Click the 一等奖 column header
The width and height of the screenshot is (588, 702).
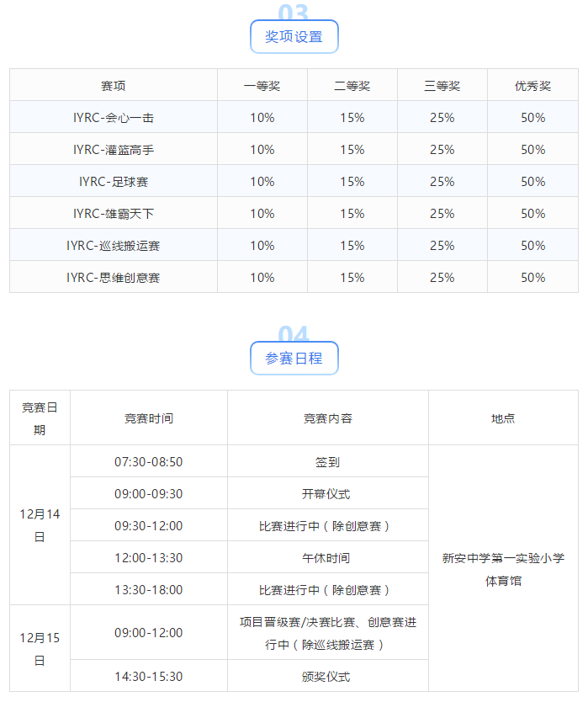(x=262, y=86)
